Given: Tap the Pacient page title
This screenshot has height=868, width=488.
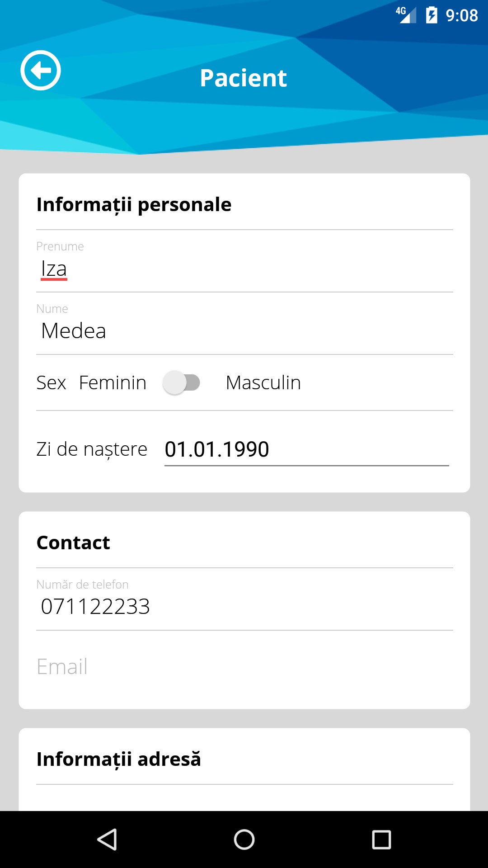Looking at the screenshot, I should click(x=243, y=78).
